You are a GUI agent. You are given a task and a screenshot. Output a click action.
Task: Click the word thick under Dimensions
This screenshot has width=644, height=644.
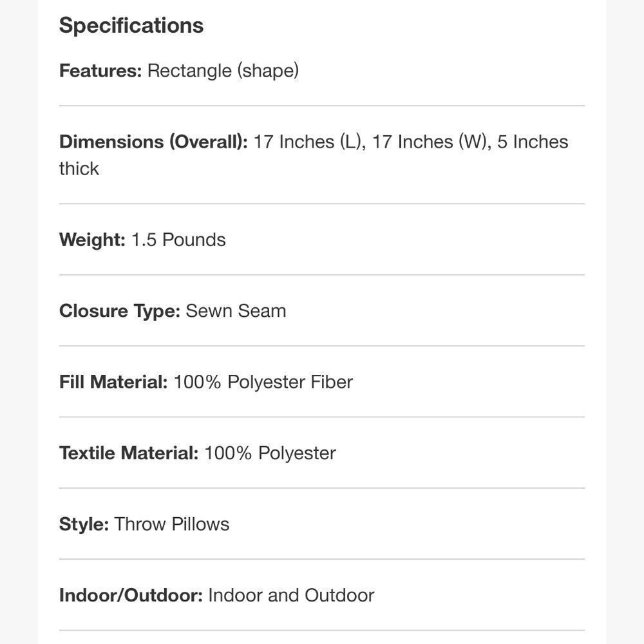(x=79, y=169)
